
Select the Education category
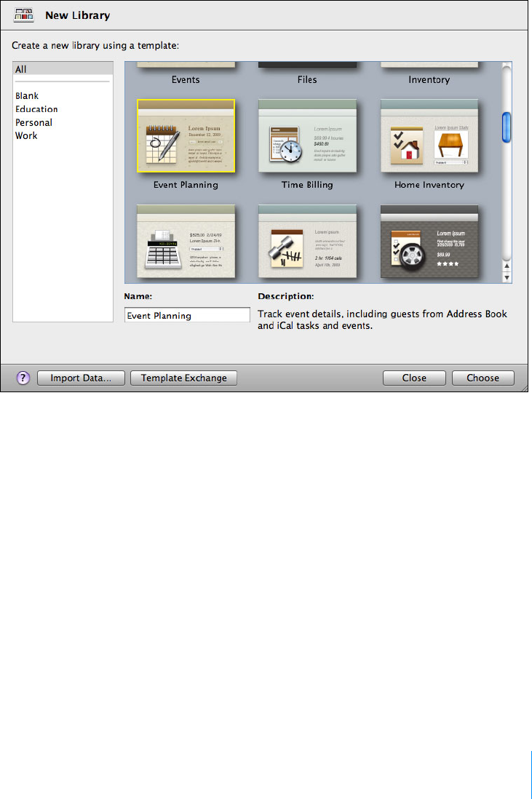(x=36, y=109)
